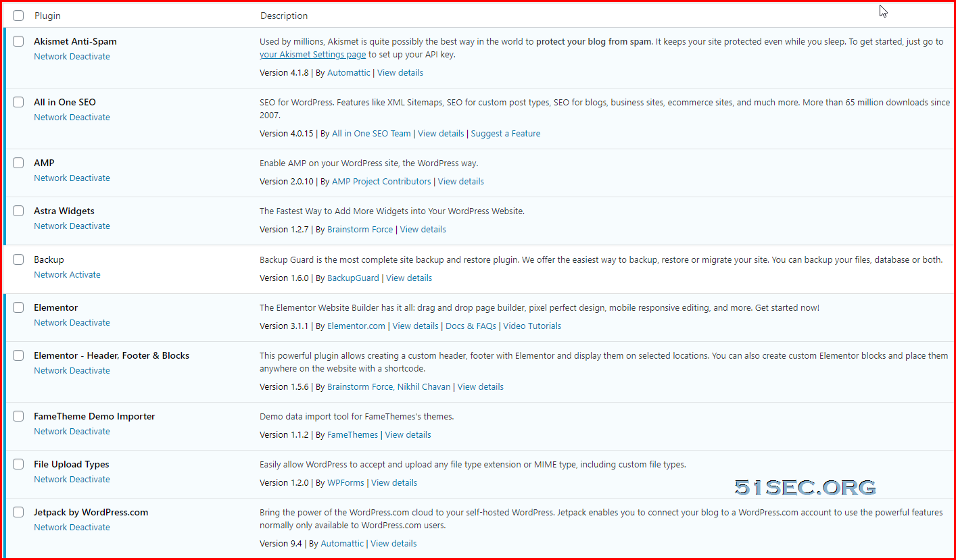View details for Elementor - Header, Footer & Blocks
Image resolution: width=956 pixels, height=560 pixels.
(x=481, y=387)
